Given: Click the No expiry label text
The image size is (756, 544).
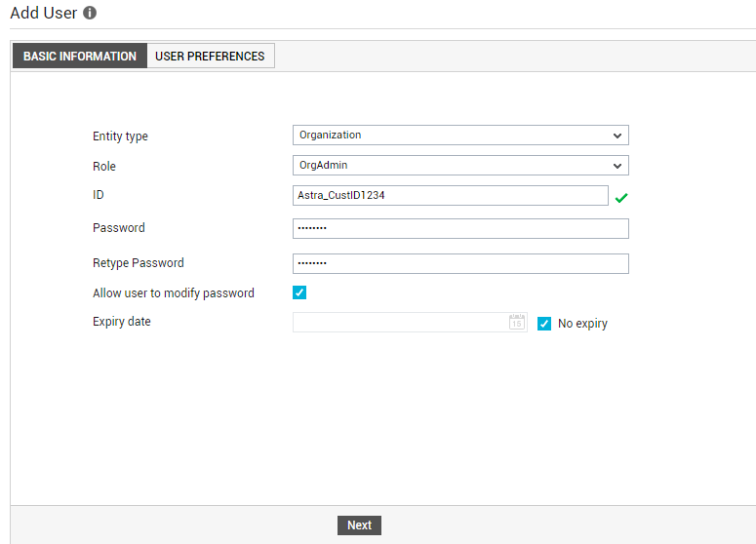Looking at the screenshot, I should click(x=582, y=324).
